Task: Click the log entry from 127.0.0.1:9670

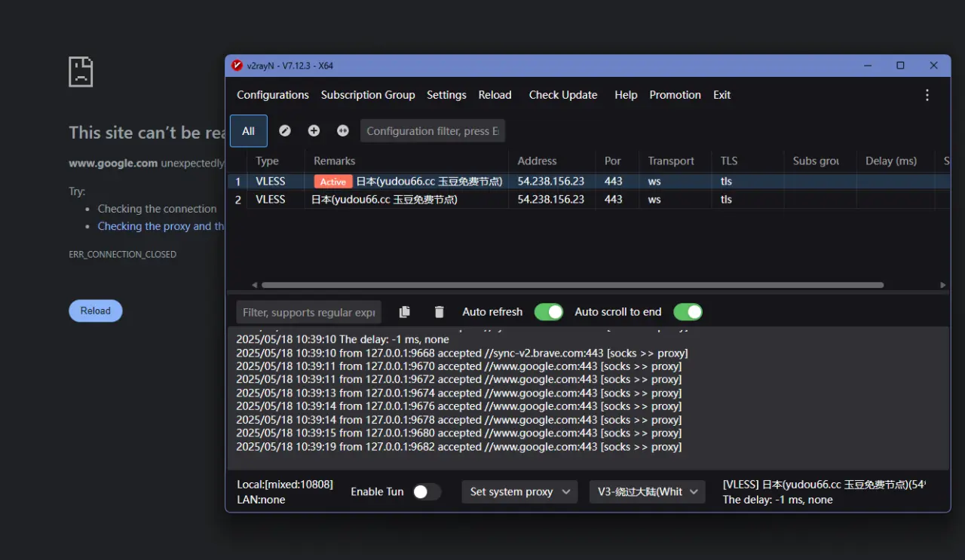Action: pos(458,366)
